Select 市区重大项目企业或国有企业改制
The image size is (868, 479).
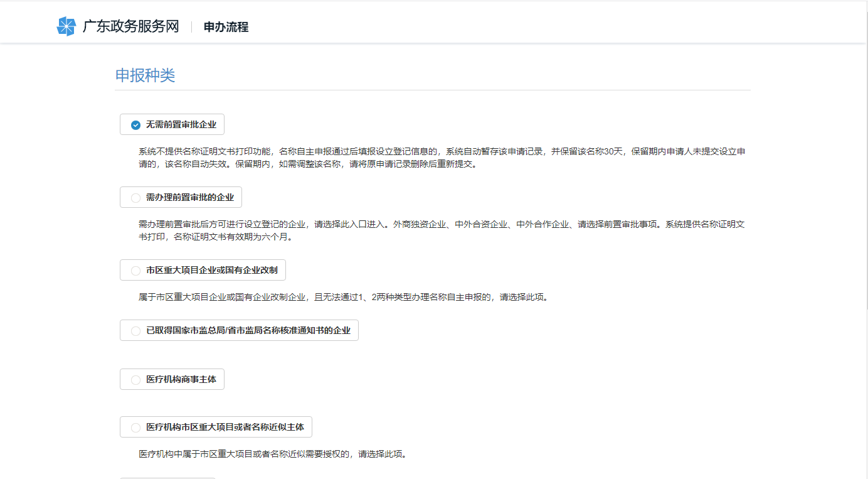tap(202, 270)
